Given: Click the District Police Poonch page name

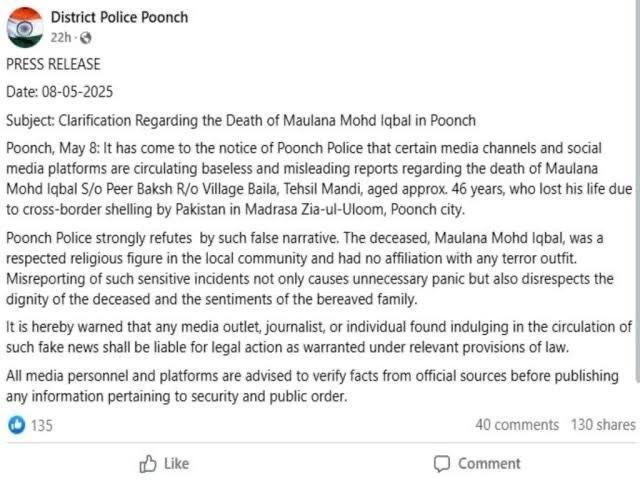Looking at the screenshot, I should [119, 17].
